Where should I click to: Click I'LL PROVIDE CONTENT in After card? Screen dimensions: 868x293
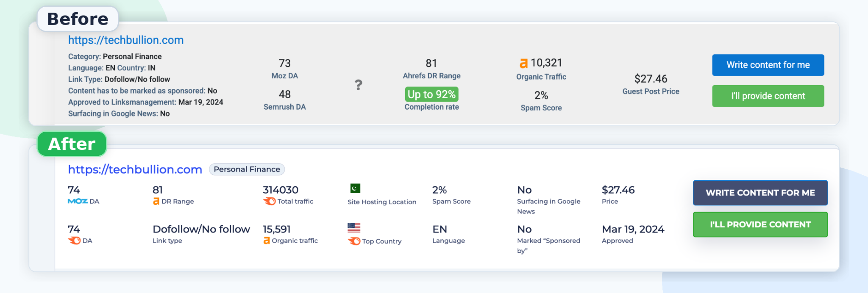[x=760, y=224]
